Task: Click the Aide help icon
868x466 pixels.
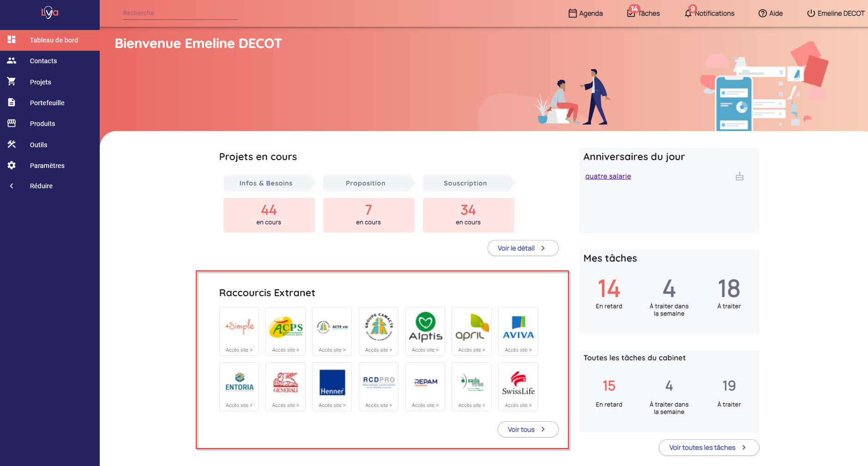Action: tap(763, 13)
